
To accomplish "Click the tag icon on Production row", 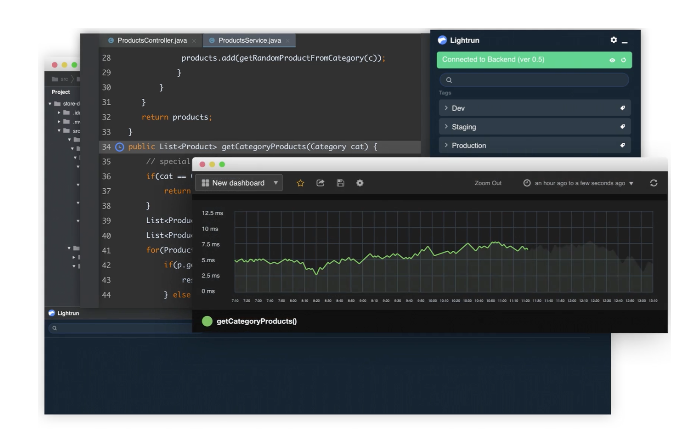I will (x=622, y=146).
